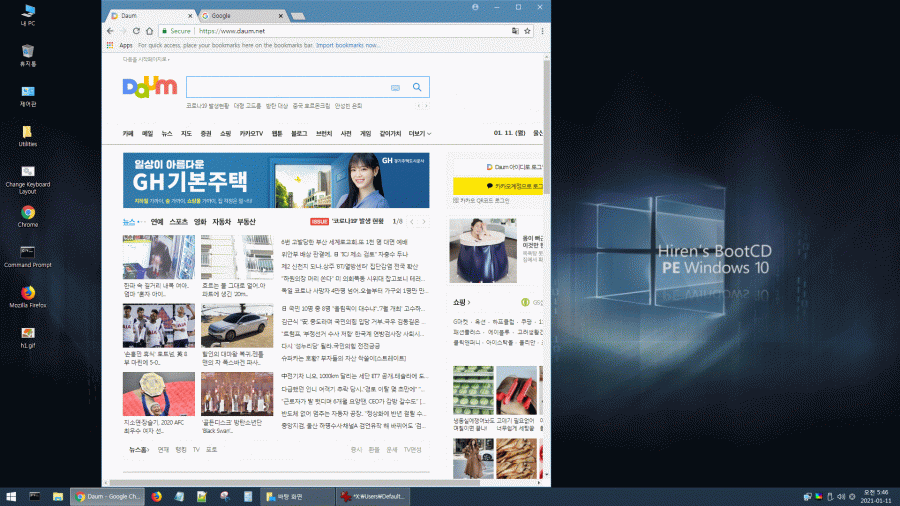Expand the 더보기 menu dropdown
Viewport: 900px width, 506px height.
click(420, 134)
